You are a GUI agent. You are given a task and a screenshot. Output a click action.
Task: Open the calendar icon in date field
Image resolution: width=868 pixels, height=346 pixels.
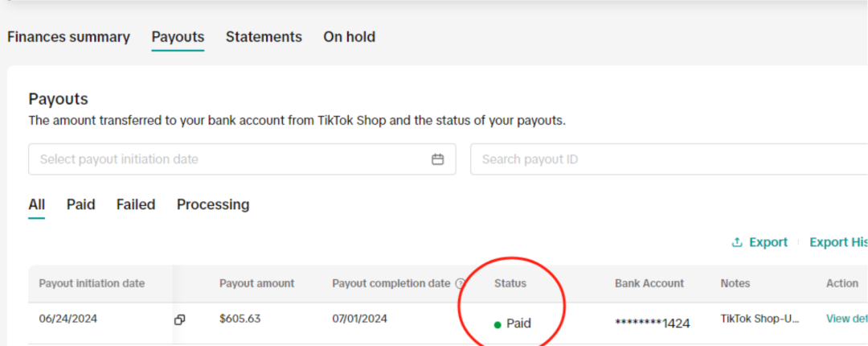coord(437,159)
